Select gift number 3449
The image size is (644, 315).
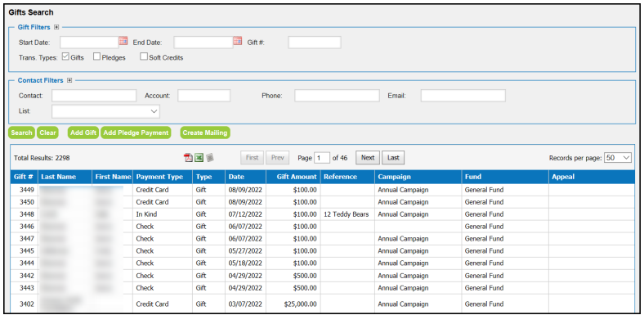(27, 190)
